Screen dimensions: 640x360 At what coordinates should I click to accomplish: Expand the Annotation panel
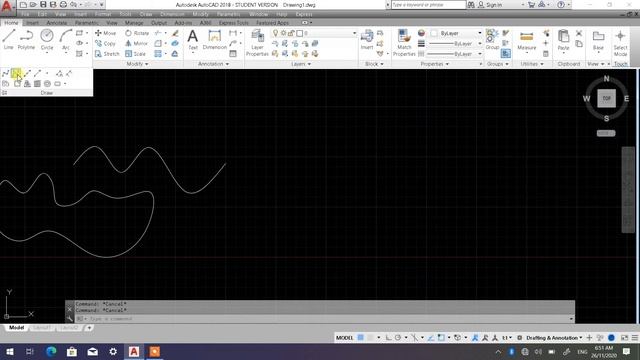pos(213,64)
